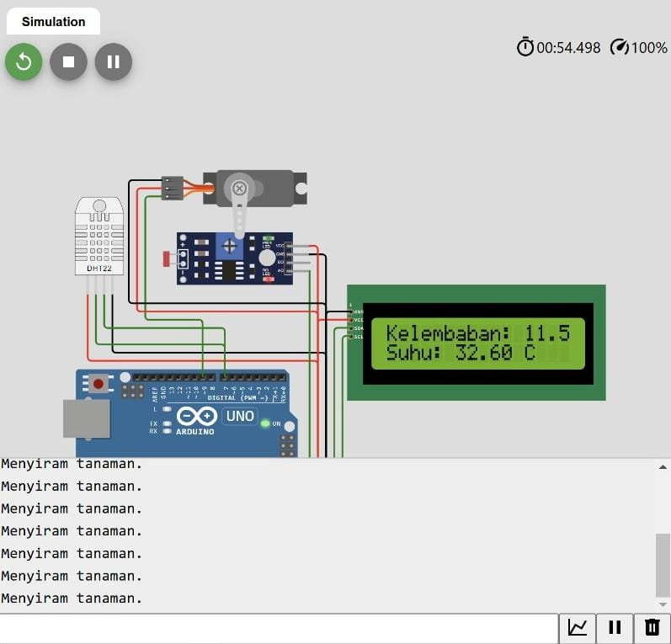
Task: Select the servo connector plug
Action: (x=173, y=189)
